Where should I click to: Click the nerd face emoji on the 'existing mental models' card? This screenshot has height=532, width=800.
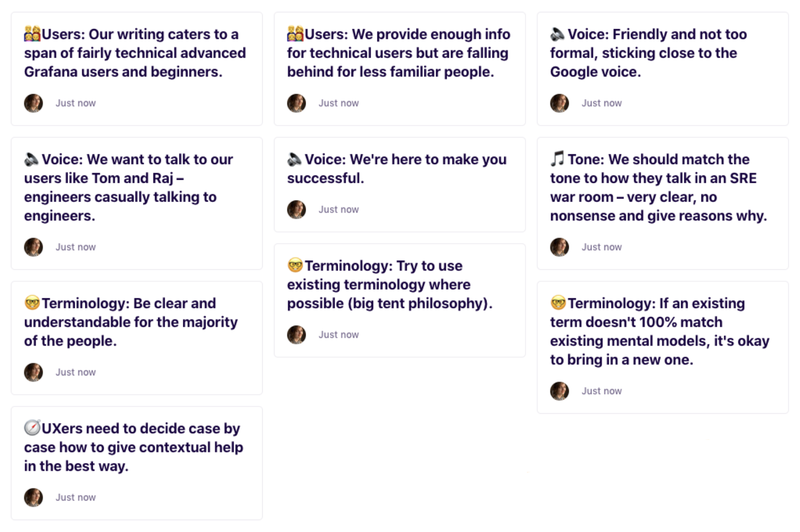558,302
